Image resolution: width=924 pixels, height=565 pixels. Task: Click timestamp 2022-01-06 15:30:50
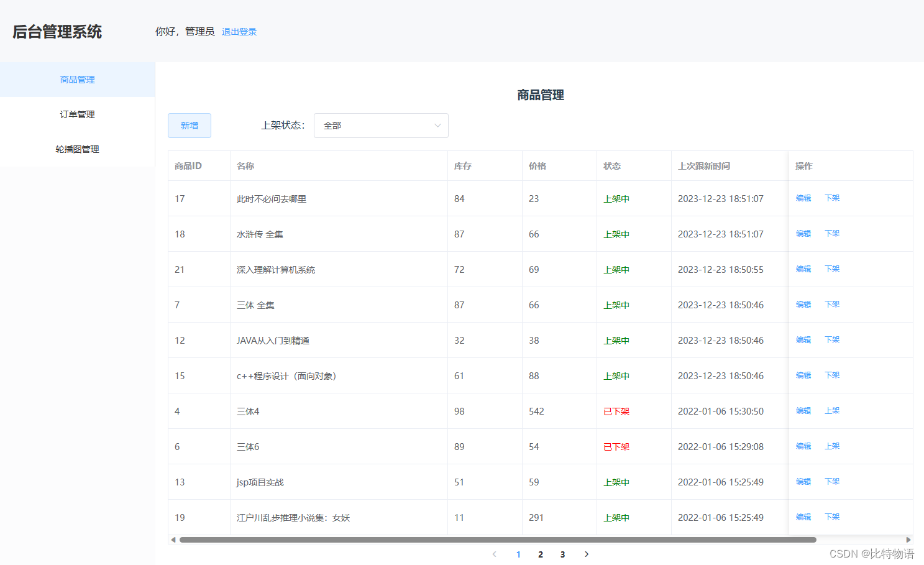(721, 411)
